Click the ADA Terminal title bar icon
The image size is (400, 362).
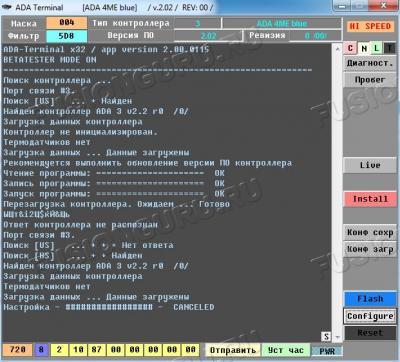[7, 7]
